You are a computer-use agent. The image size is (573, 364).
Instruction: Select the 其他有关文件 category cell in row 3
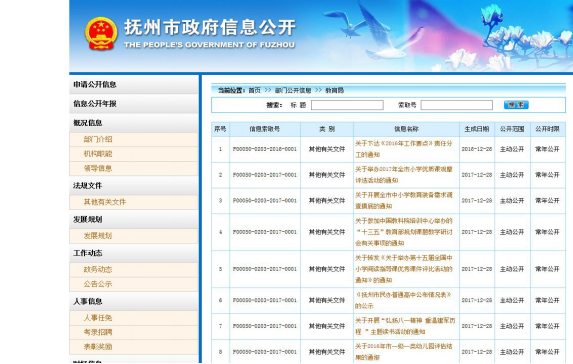(327, 201)
